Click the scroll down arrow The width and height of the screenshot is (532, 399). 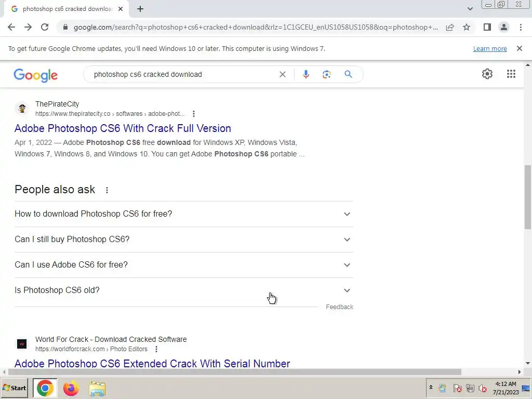coord(528,363)
